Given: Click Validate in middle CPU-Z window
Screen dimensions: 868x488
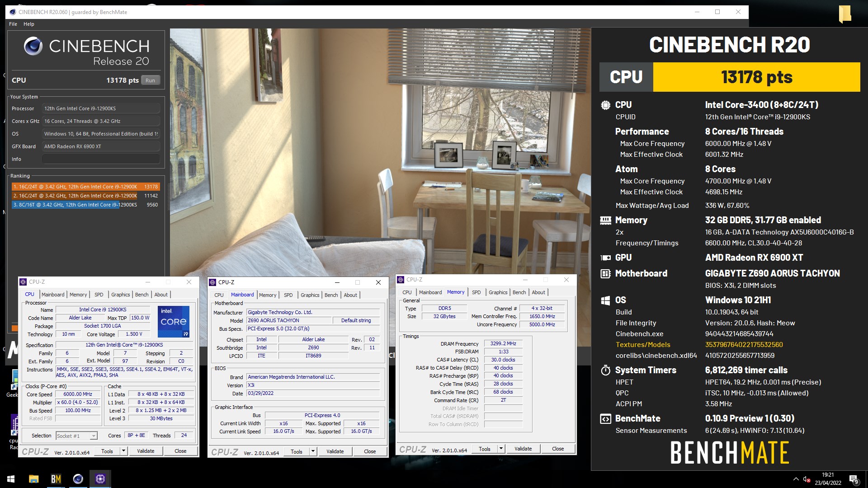Looking at the screenshot, I should click(335, 451).
